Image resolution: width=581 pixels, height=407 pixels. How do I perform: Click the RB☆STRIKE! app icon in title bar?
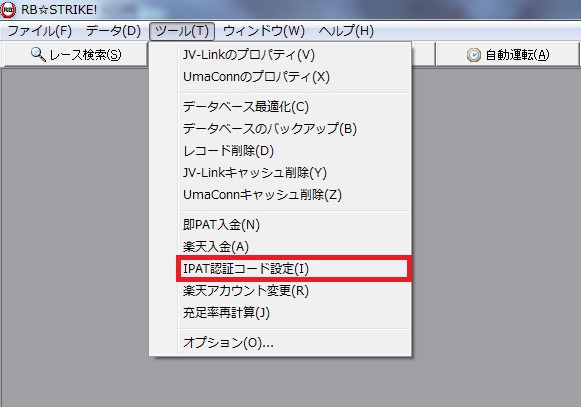click(8, 10)
